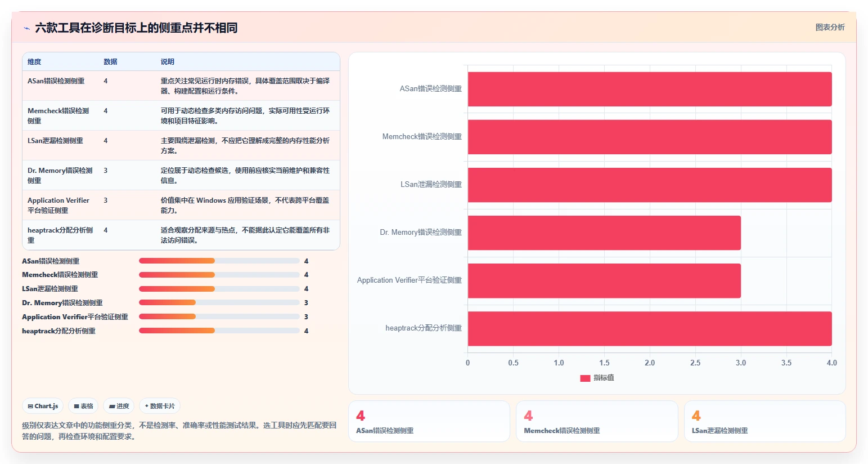Click the description starting 价值集中在 Windows
This screenshot has width=868, height=464.
246,205
